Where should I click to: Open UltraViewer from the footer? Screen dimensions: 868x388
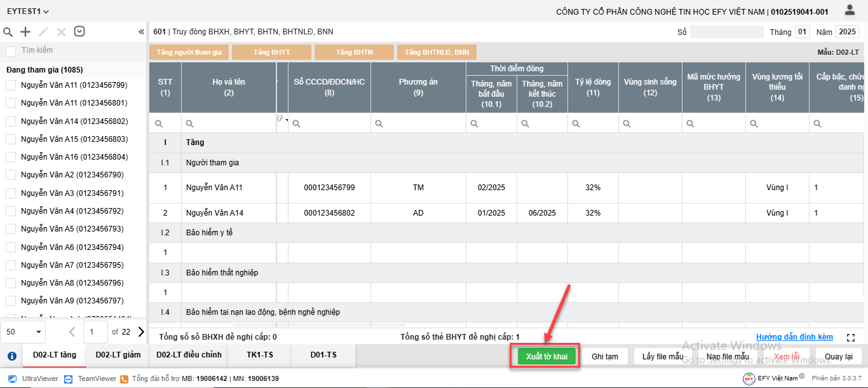[x=33, y=378]
